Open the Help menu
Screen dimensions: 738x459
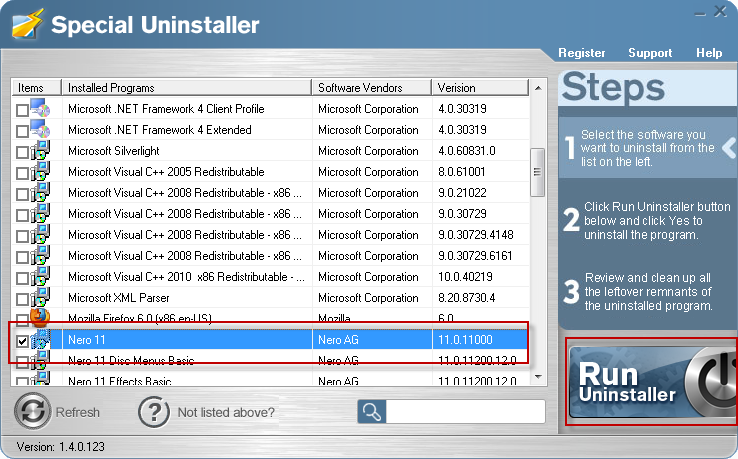[709, 53]
